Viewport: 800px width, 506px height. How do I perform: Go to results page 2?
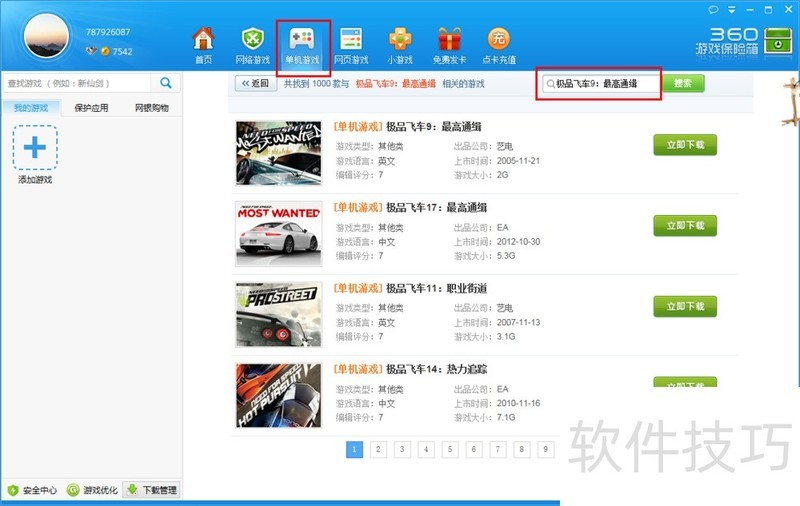click(378, 450)
